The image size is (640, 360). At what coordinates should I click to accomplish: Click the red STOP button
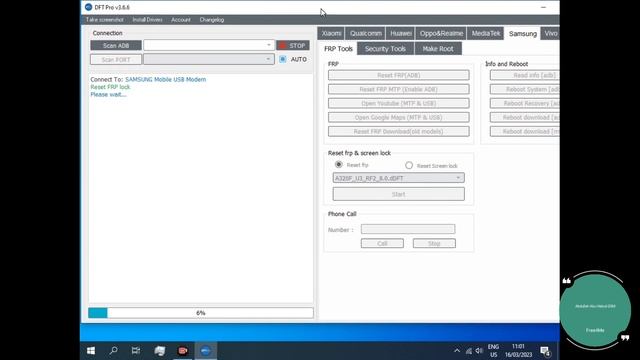point(293,45)
